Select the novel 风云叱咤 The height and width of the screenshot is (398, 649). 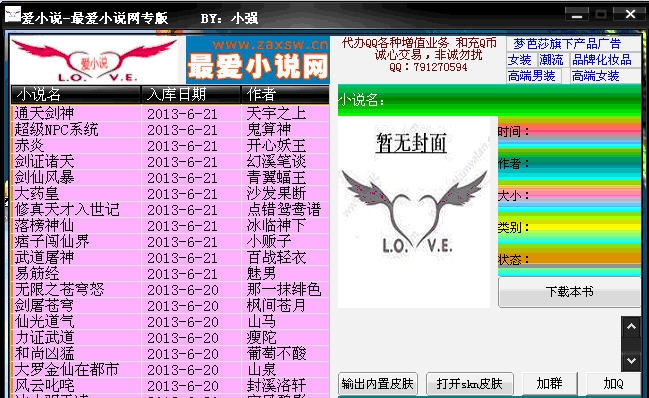[44, 386]
